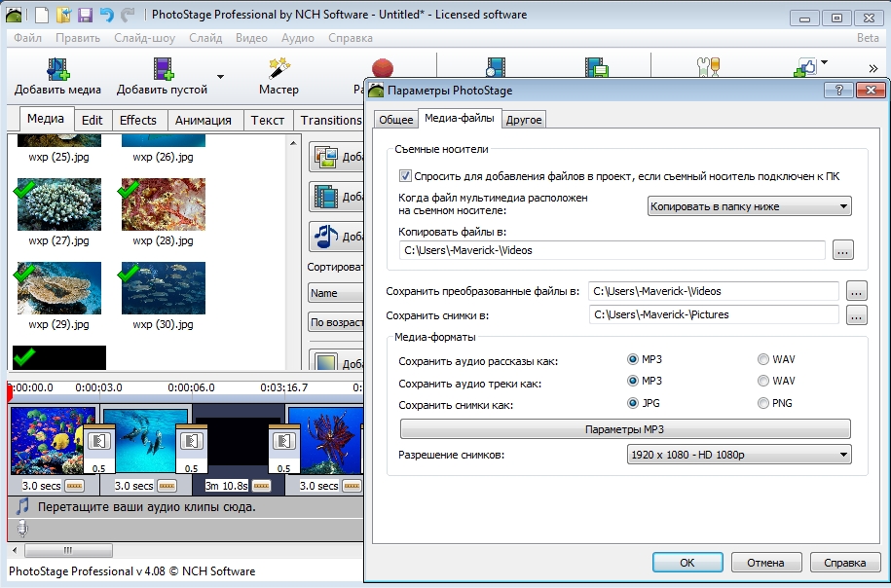Image resolution: width=891 pixels, height=588 pixels.
Task: Click the red timeline playhead marker
Action: click(10, 392)
